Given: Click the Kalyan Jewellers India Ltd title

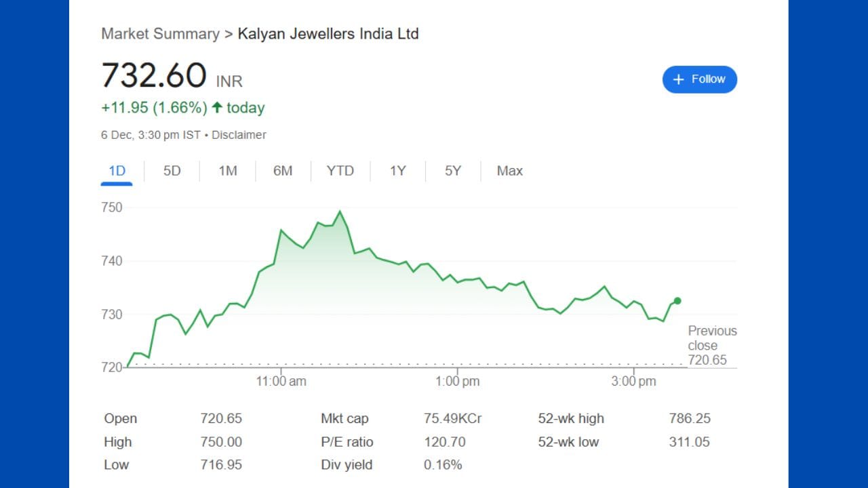Looking at the screenshot, I should [328, 34].
